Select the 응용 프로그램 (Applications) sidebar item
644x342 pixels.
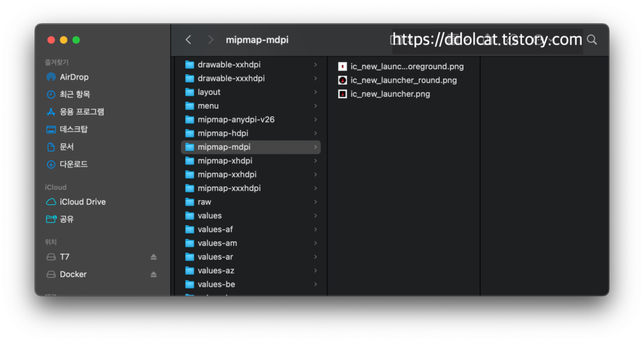click(82, 112)
